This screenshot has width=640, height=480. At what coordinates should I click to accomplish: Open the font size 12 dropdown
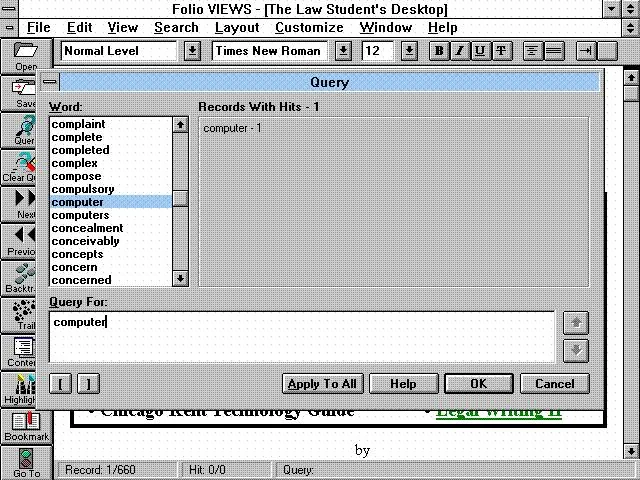(409, 51)
